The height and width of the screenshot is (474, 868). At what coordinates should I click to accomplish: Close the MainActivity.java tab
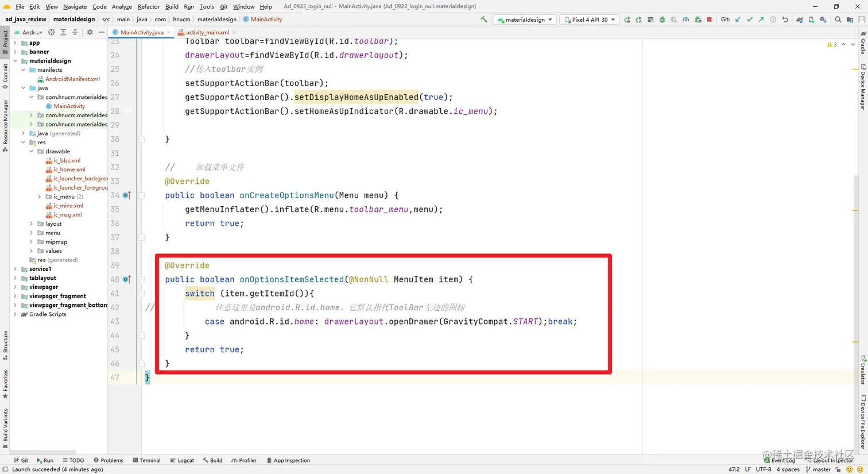click(168, 32)
